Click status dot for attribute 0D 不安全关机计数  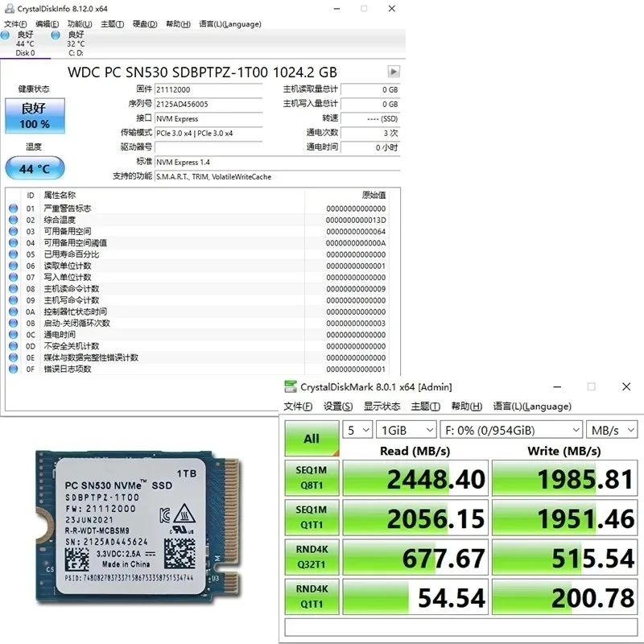(13, 346)
